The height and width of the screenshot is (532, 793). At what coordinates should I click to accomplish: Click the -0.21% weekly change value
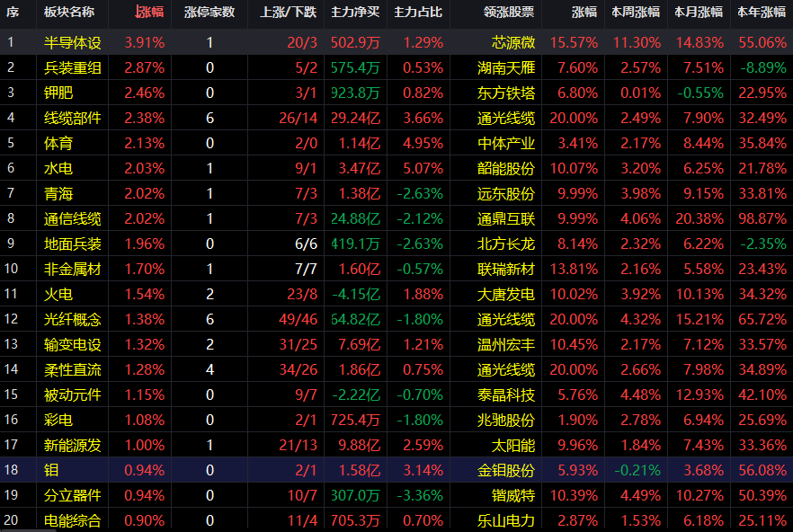[637, 470]
